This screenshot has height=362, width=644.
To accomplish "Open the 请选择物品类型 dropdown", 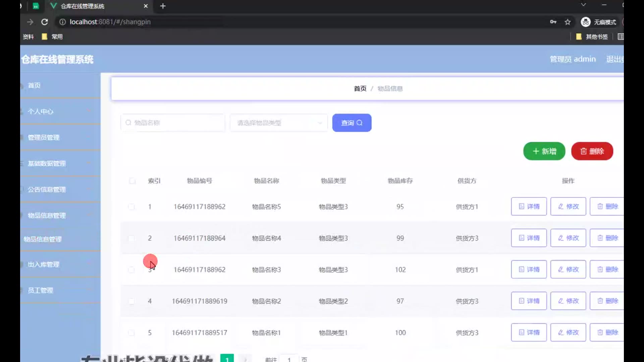I will (x=278, y=123).
